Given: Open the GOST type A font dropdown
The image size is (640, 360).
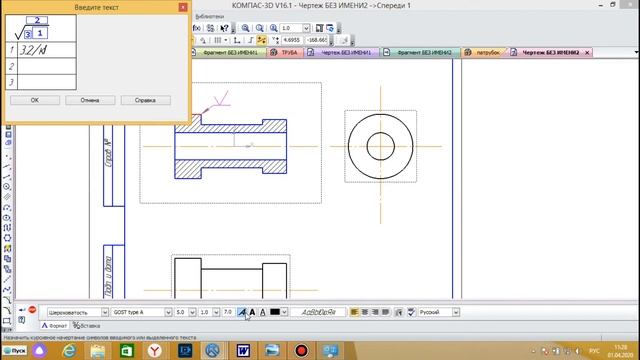Looking at the screenshot, I should point(168,312).
